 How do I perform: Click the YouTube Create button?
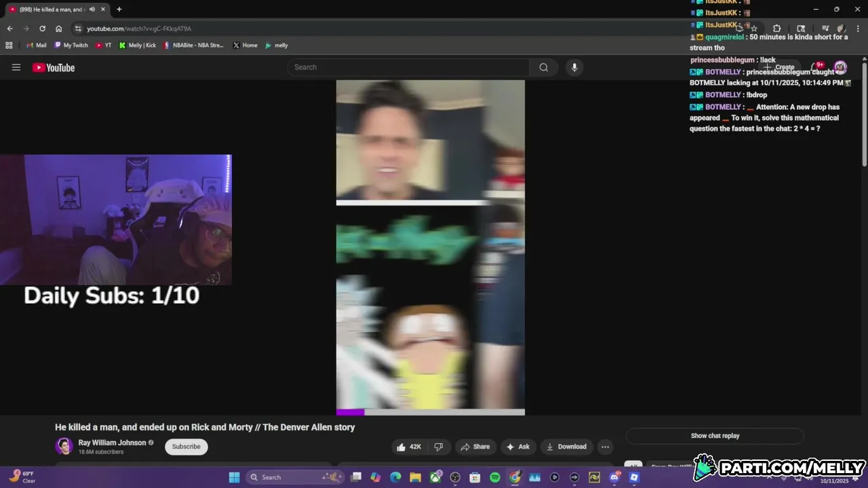coord(779,67)
